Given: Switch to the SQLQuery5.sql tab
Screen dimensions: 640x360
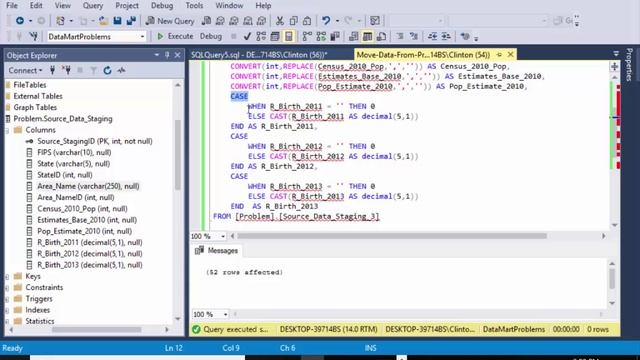Looking at the screenshot, I should [x=259, y=55].
